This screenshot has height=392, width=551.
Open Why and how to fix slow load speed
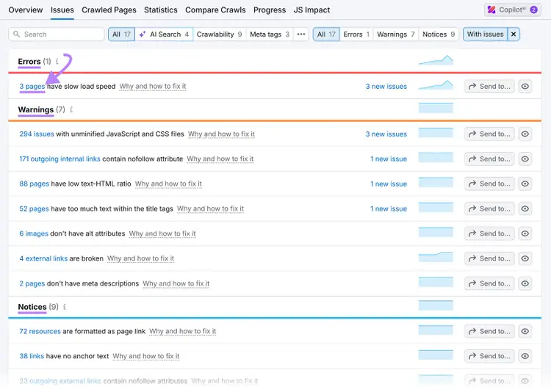[153, 86]
